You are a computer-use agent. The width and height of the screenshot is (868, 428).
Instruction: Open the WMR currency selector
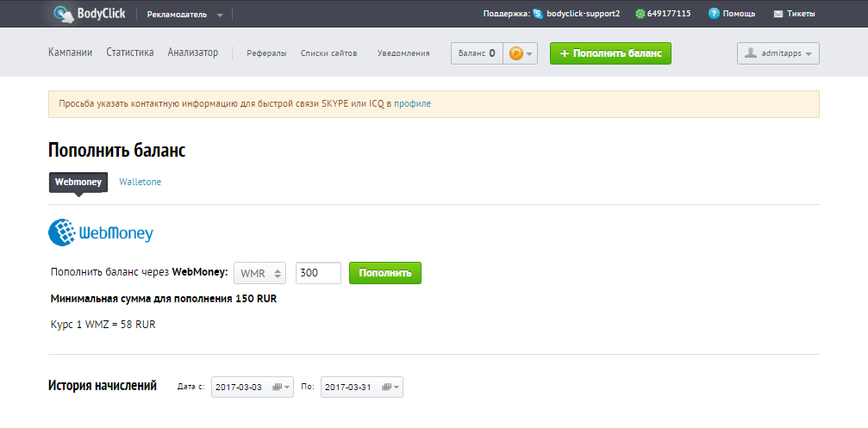260,273
